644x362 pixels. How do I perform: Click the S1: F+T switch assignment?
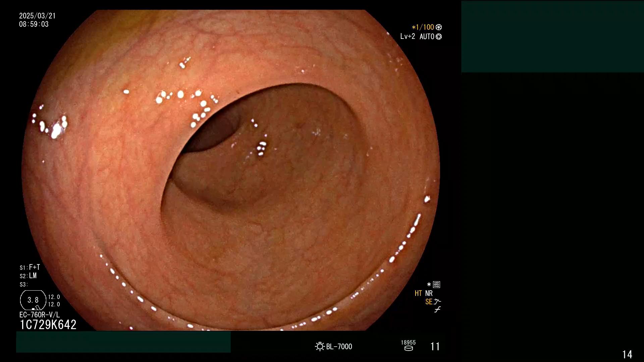click(x=30, y=267)
